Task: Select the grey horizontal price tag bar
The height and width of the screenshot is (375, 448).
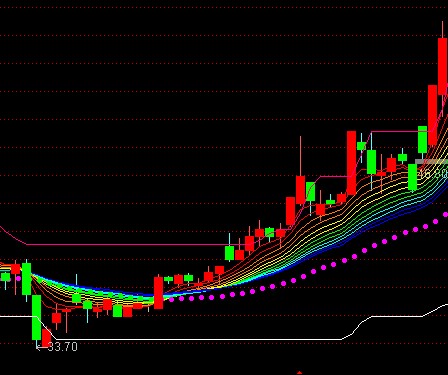Action: (x=431, y=162)
